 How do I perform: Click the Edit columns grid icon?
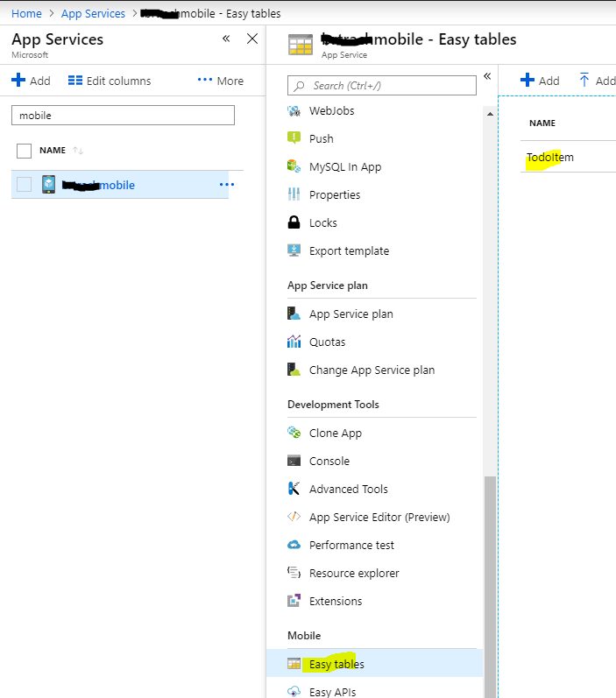click(x=75, y=81)
